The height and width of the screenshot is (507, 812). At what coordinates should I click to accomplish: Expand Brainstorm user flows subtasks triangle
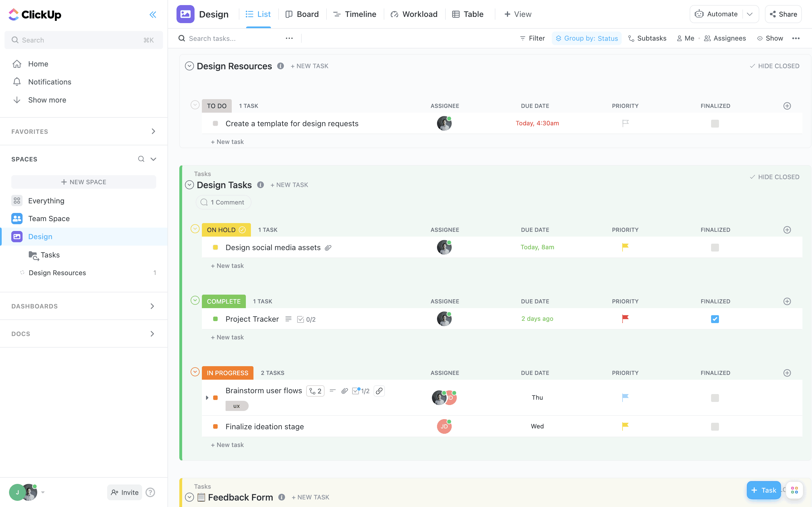207,398
